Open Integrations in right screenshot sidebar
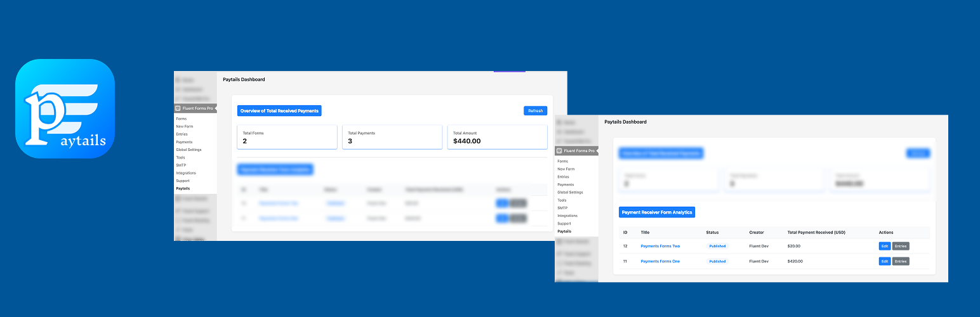Image resolution: width=980 pixels, height=317 pixels. (x=567, y=216)
